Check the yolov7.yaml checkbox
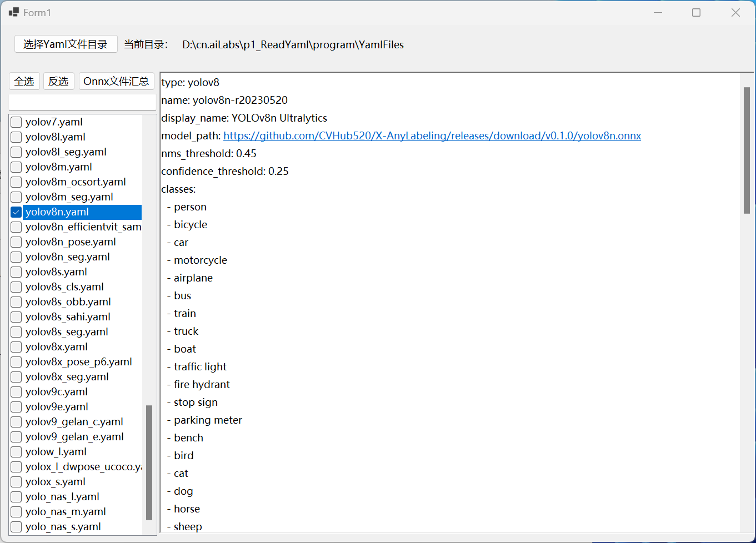This screenshot has height=543, width=756. coord(16,122)
